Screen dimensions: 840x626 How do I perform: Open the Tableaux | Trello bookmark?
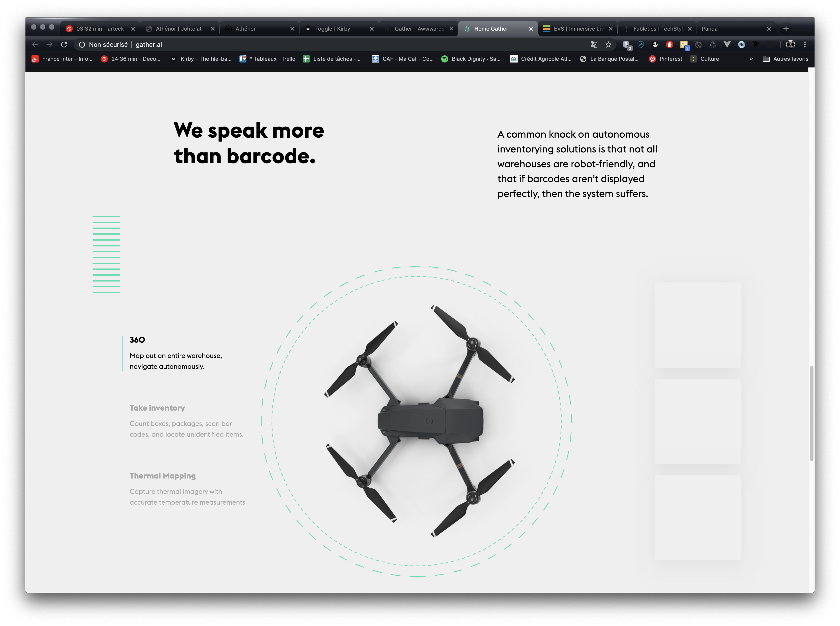(268, 59)
